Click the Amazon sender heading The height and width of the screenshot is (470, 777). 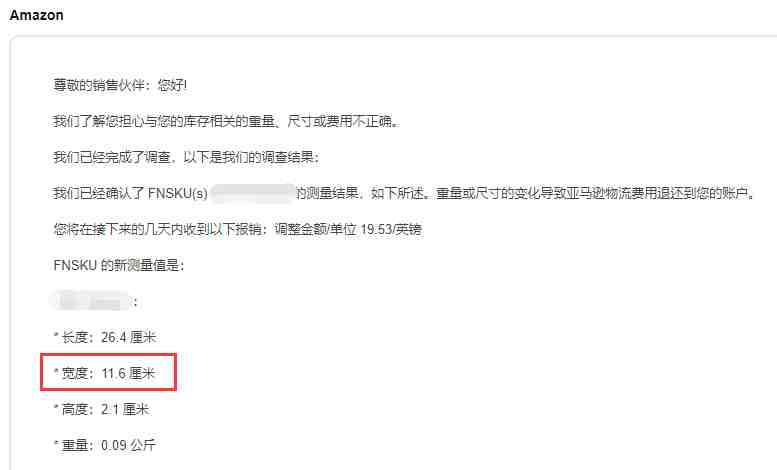click(x=37, y=15)
